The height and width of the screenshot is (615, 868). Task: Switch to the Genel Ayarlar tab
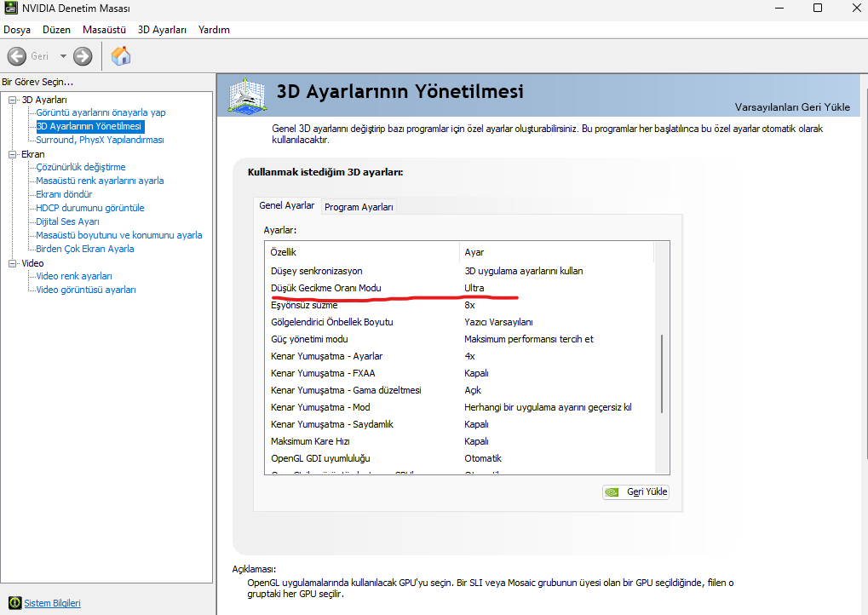pyautogui.click(x=287, y=205)
